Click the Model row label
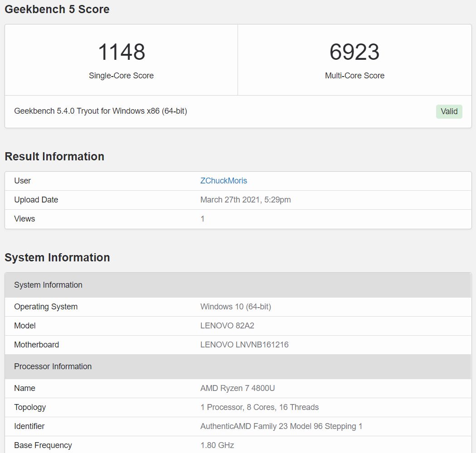The image size is (476, 453). [x=25, y=326]
